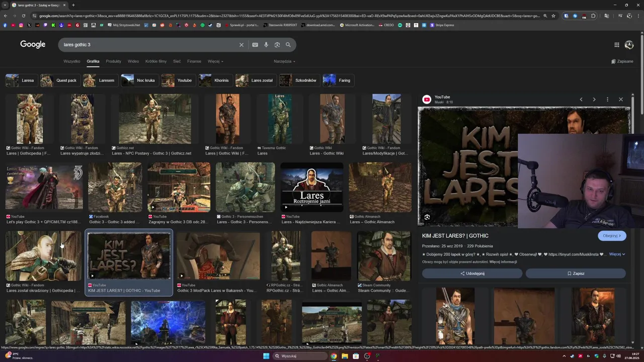Open 'Lares - NPC Postavy' Gothicz.net result
644x362 pixels.
click(x=154, y=119)
